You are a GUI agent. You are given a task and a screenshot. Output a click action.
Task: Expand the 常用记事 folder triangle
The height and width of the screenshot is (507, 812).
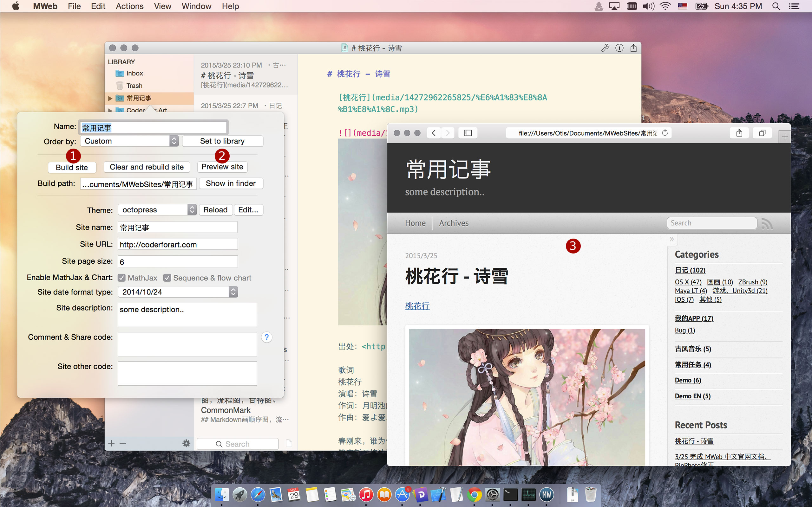(110, 98)
